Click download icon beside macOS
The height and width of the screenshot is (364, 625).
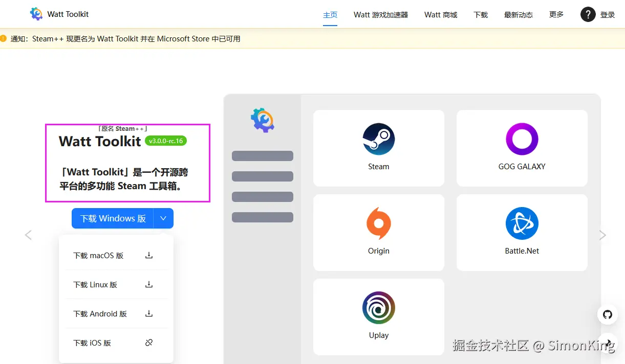149,255
